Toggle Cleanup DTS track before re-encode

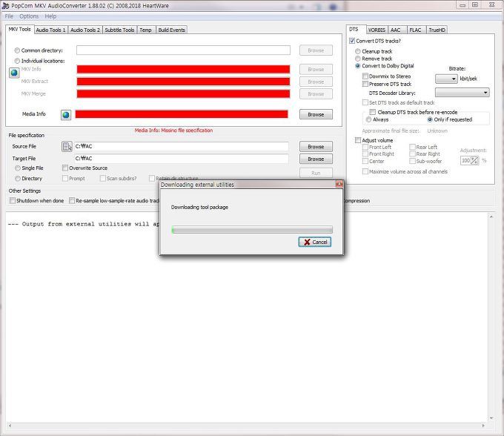[x=373, y=112]
